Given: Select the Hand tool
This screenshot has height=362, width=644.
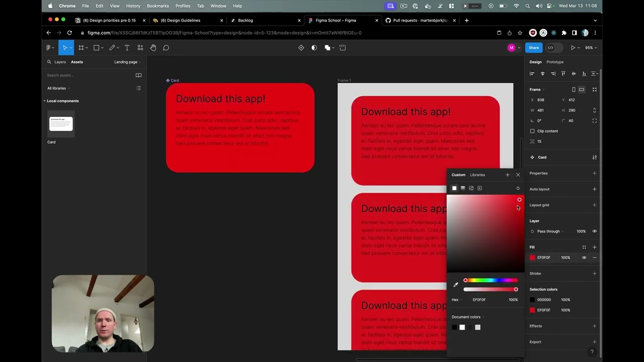Looking at the screenshot, I should click(153, 48).
